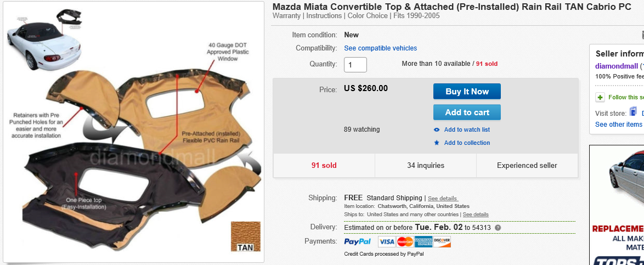
Task: Click the Visa card icon
Action: [387, 241]
